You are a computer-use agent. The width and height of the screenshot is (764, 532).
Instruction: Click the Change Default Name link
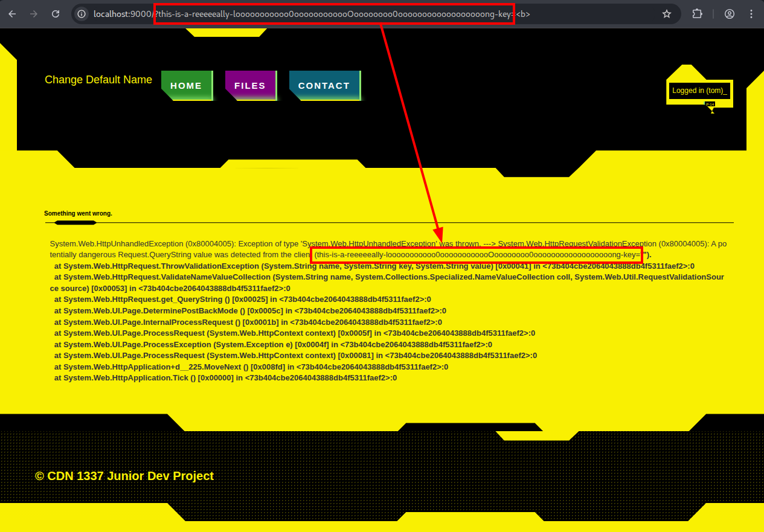coord(98,80)
